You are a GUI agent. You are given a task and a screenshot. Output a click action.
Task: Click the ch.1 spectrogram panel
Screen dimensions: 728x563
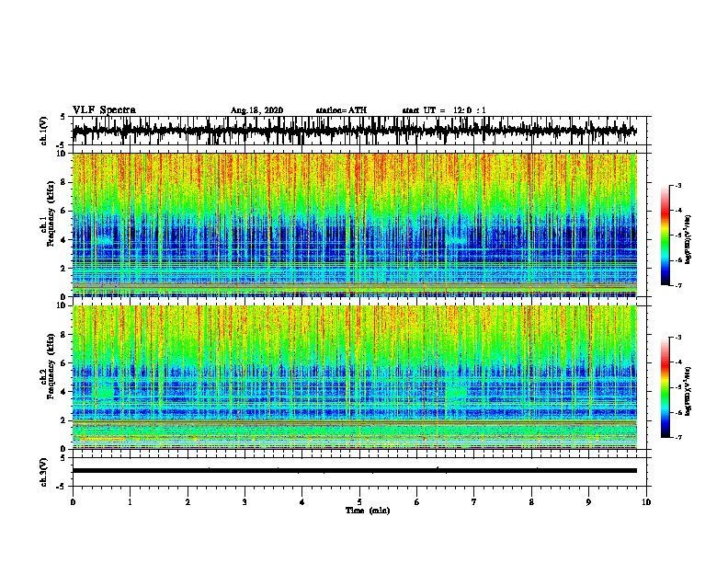[354, 224]
